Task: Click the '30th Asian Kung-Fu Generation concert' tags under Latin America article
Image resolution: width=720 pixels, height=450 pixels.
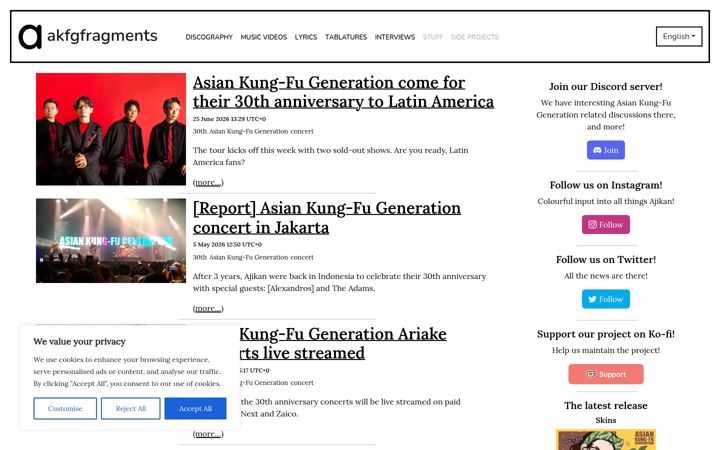Action: 253,131
